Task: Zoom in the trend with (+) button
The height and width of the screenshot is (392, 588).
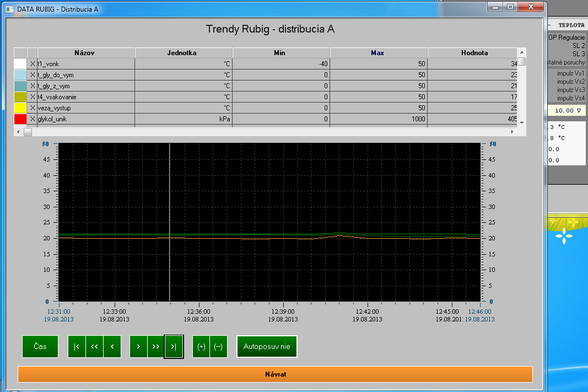Action: click(x=201, y=346)
